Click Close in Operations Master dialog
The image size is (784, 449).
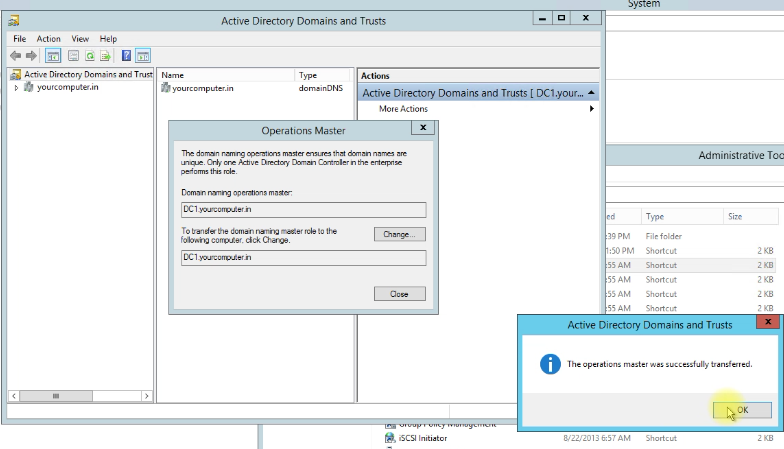coord(400,294)
